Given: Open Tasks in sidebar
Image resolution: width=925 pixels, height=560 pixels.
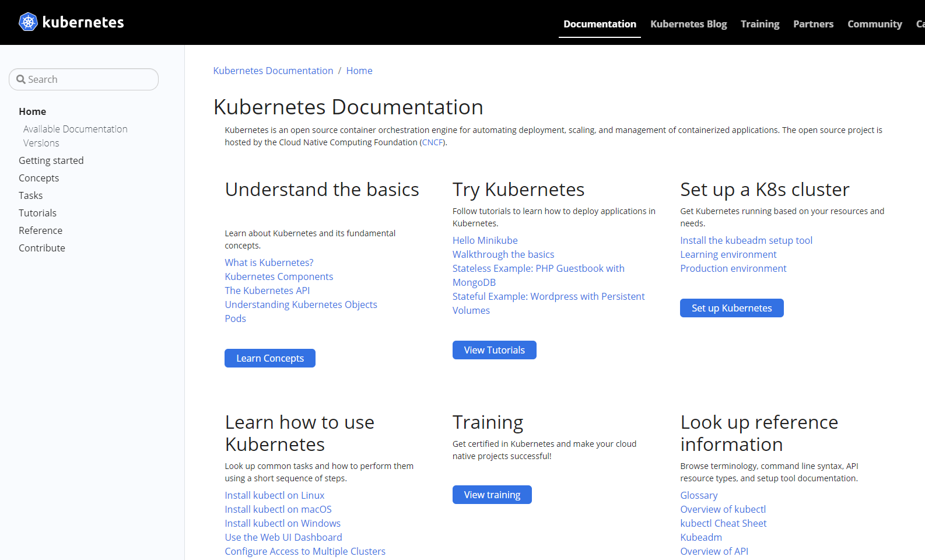Looking at the screenshot, I should 30,195.
